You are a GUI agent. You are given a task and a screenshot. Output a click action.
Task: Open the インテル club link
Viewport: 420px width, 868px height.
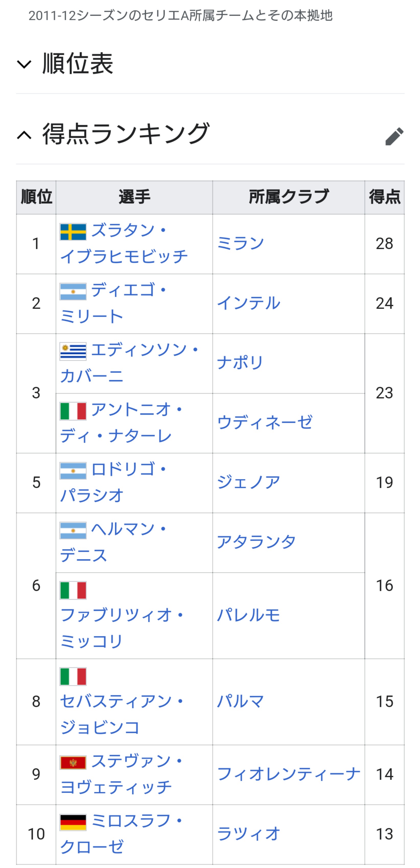click(248, 303)
